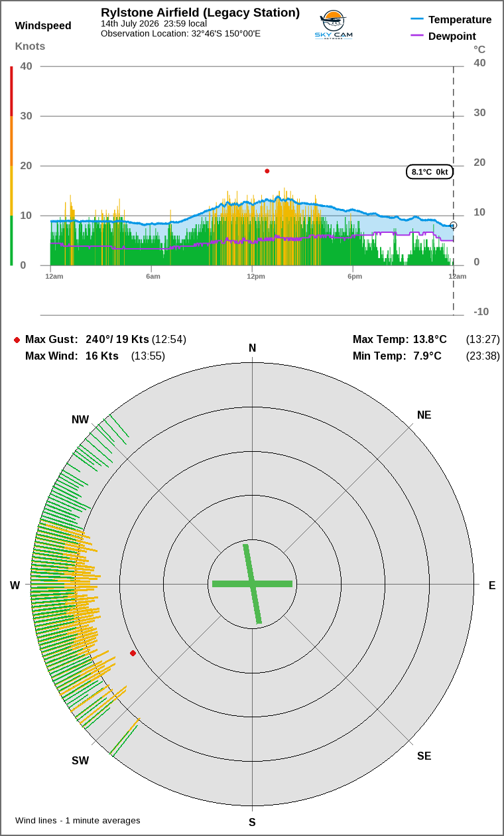Click the Min Temp time (23:38)
Image resolution: width=504 pixels, height=836 pixels.
483,356
